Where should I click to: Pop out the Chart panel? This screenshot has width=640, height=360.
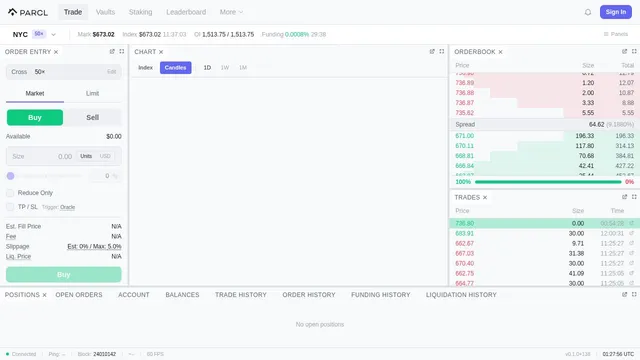coord(432,51)
